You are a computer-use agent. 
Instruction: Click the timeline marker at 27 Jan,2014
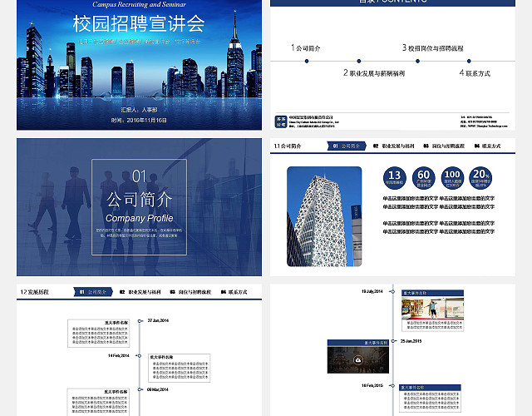tap(140, 321)
